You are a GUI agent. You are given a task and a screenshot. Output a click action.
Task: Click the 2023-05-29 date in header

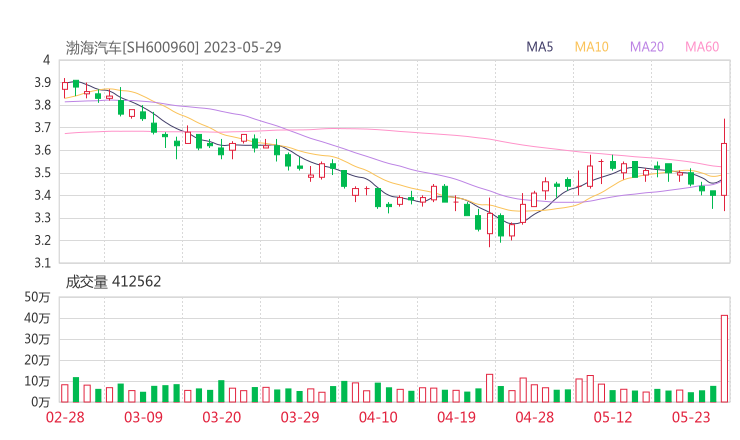[x=244, y=47]
